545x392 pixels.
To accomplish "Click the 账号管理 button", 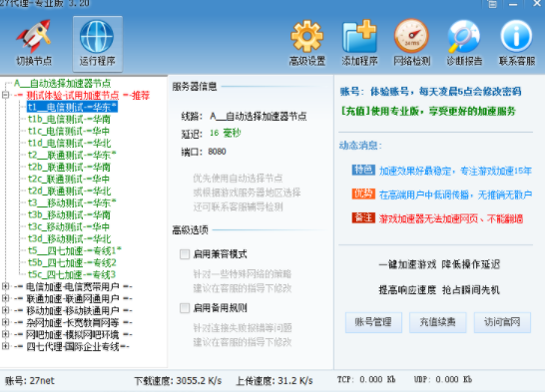I will [x=373, y=322].
